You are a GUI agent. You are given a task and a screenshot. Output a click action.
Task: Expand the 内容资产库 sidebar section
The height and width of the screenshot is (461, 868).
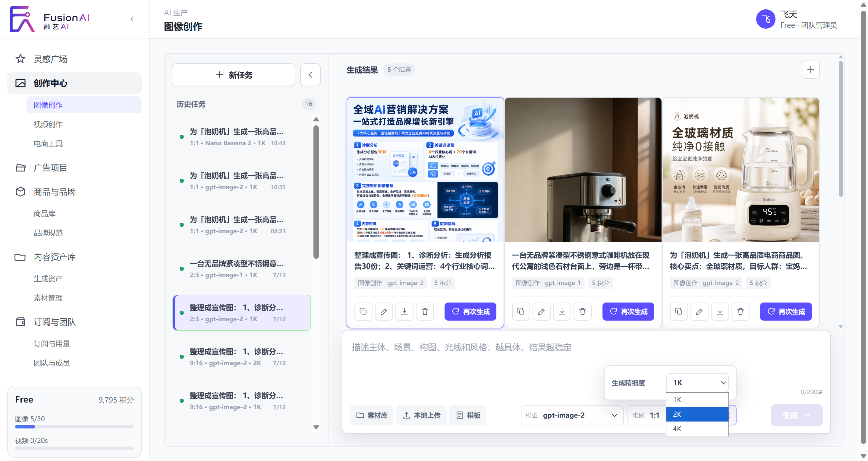tap(74, 257)
